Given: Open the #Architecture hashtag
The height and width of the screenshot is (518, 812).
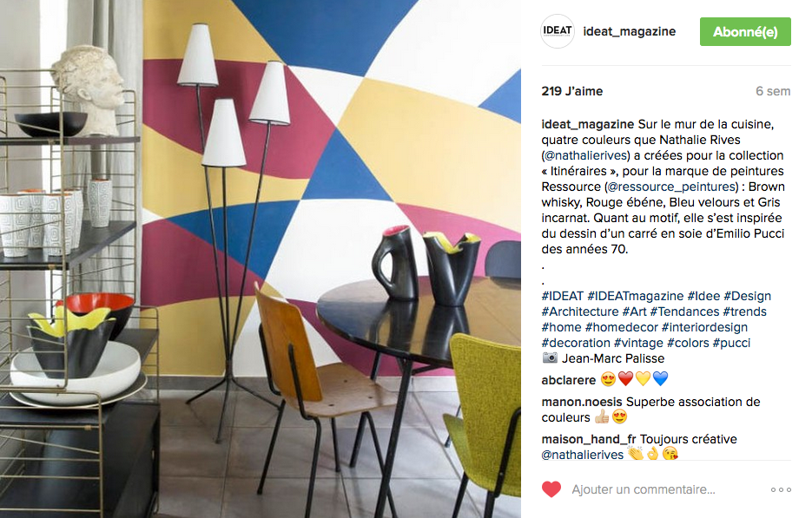Looking at the screenshot, I should tap(580, 311).
